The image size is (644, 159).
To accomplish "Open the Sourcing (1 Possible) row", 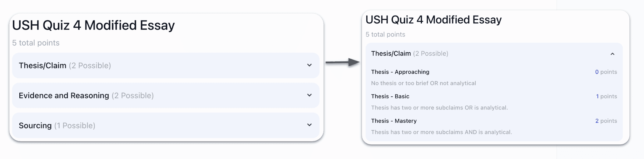I will tap(166, 125).
